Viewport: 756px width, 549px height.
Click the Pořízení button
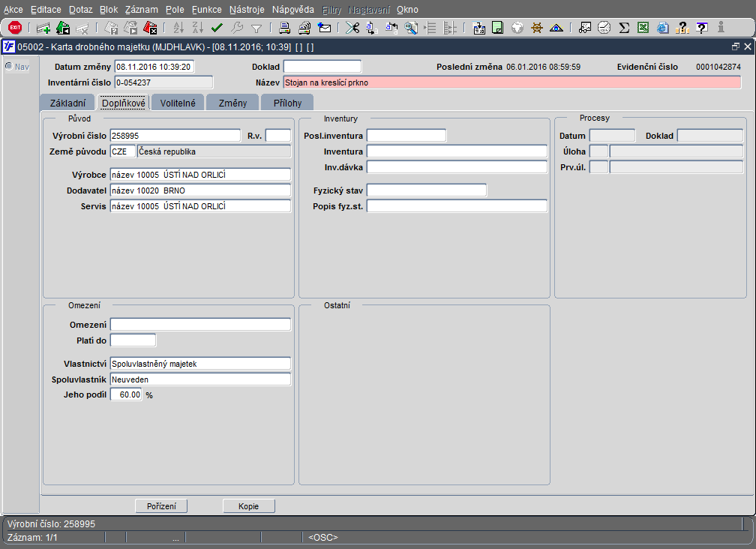161,506
